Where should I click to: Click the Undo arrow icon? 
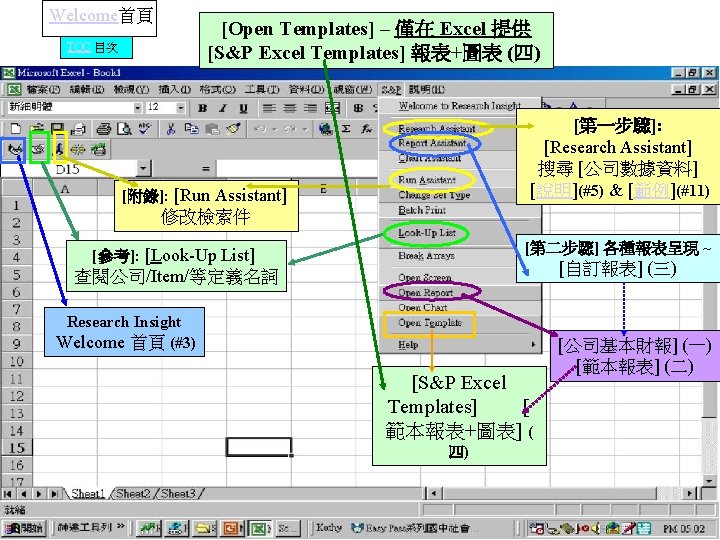tap(260, 129)
